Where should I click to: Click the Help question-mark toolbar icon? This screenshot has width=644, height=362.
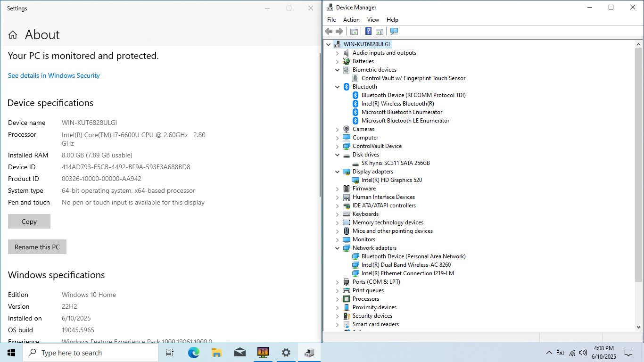[x=368, y=32]
